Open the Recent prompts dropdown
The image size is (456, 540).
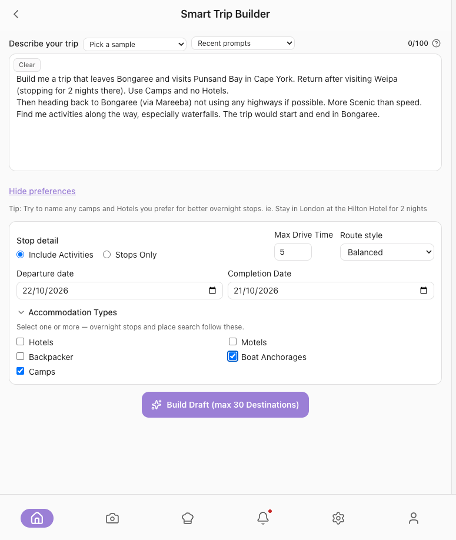coord(243,43)
